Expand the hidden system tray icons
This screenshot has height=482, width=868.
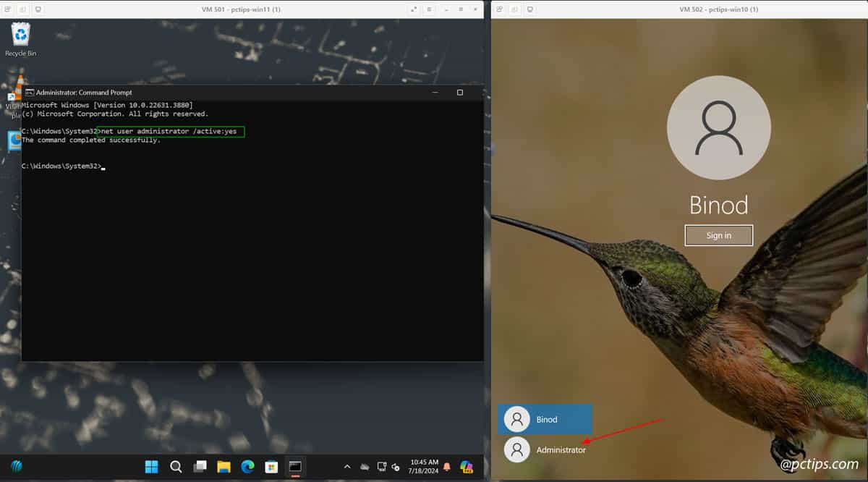click(x=347, y=467)
